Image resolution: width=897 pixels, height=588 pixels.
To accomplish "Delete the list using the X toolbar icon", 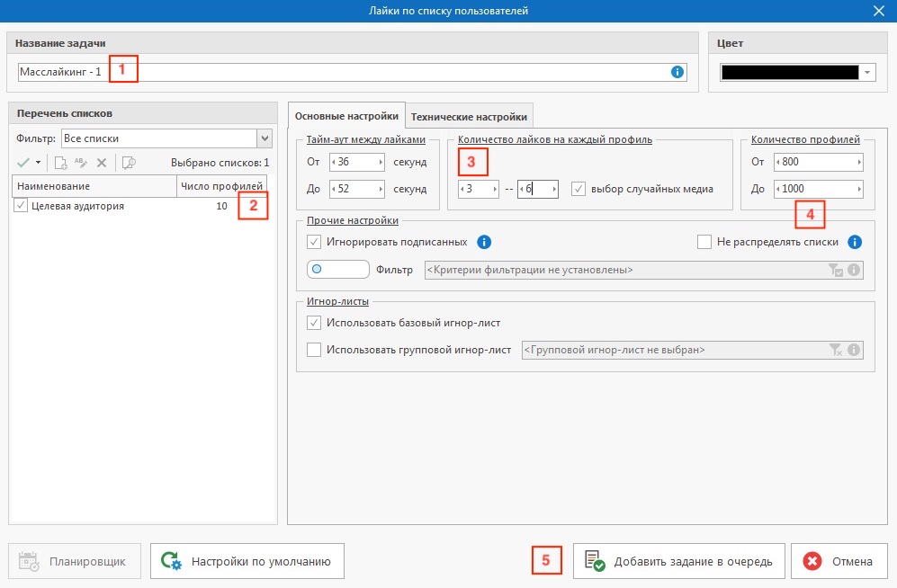I will (102, 163).
